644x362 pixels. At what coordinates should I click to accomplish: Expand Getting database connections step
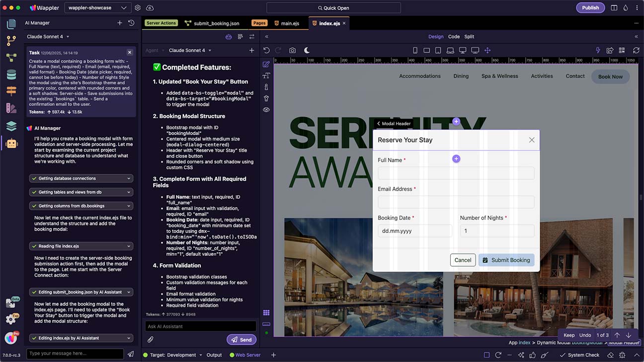pyautogui.click(x=81, y=178)
